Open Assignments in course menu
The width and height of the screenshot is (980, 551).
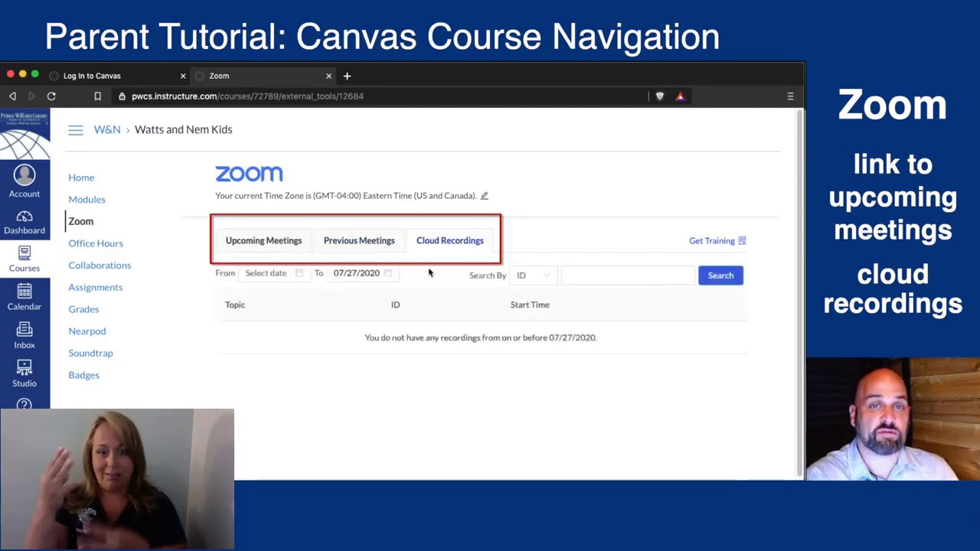[95, 288]
